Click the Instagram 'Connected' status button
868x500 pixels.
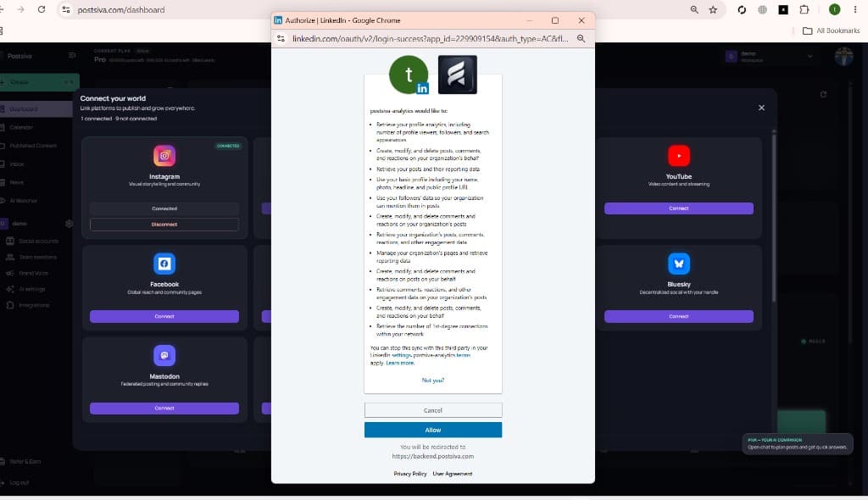(x=164, y=208)
